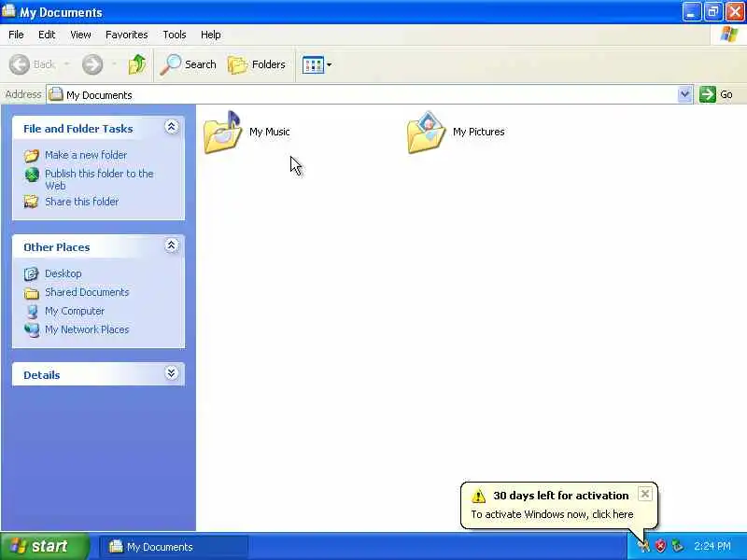Click the title bar My Documents icon
747x560 pixels.
click(x=8, y=10)
